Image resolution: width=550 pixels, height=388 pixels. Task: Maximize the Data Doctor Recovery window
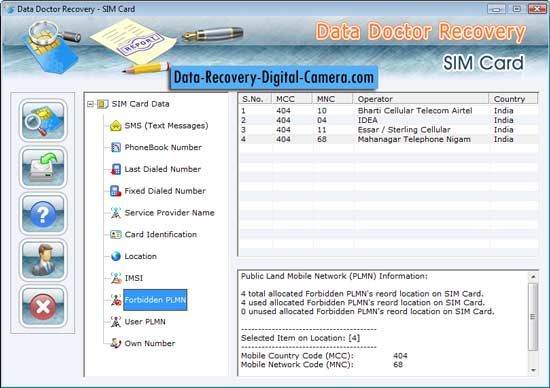point(516,9)
